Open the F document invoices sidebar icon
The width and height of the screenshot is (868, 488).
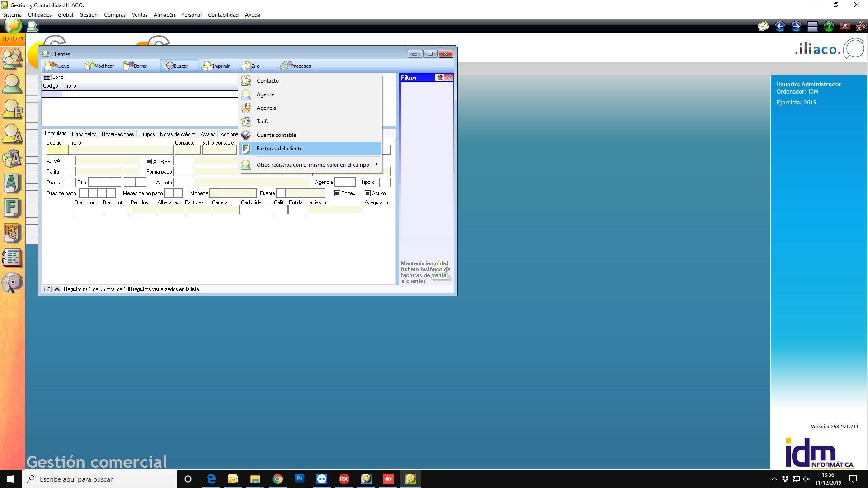coord(12,208)
